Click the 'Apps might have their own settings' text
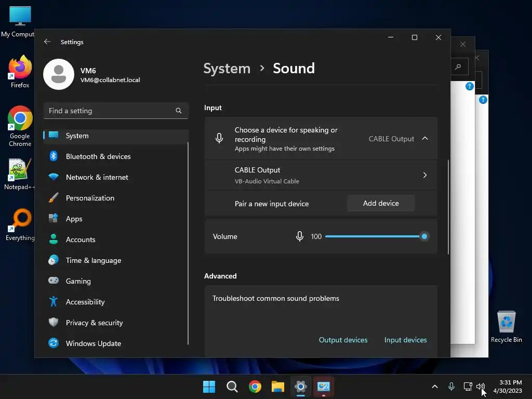Screen dimensions: 532x399 click(284, 149)
